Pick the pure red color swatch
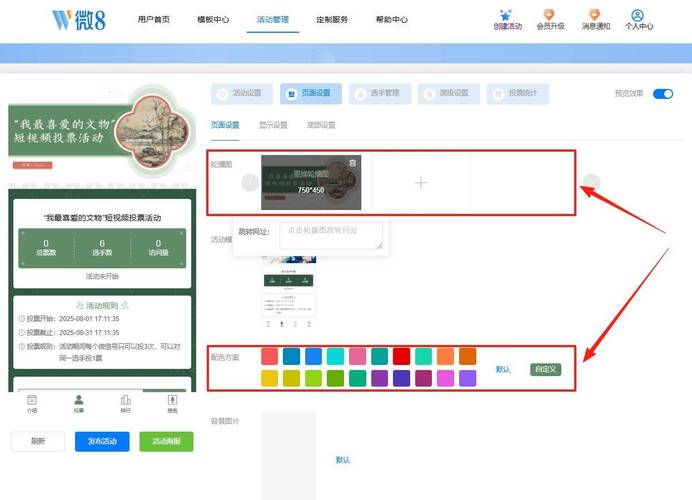The height and width of the screenshot is (500, 692). (x=401, y=356)
